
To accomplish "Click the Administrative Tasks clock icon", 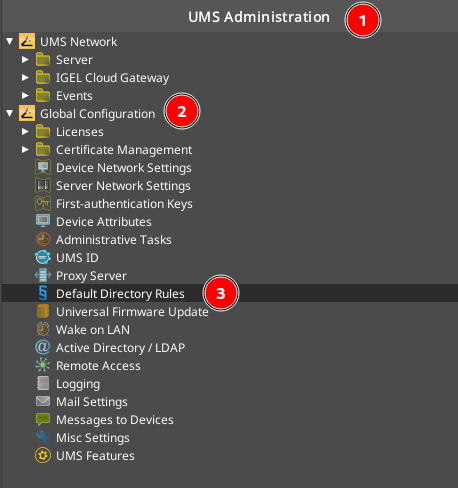I will [x=43, y=239].
